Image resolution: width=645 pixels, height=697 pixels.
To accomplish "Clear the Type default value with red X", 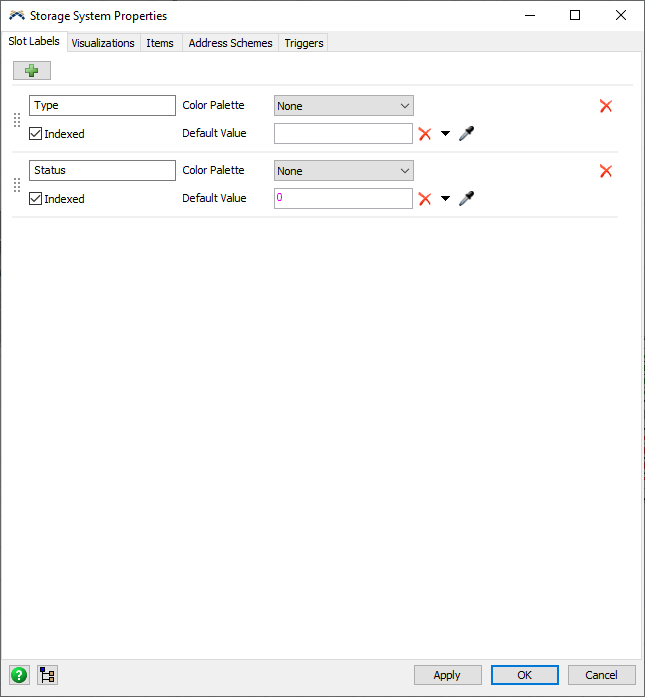I will [425, 134].
